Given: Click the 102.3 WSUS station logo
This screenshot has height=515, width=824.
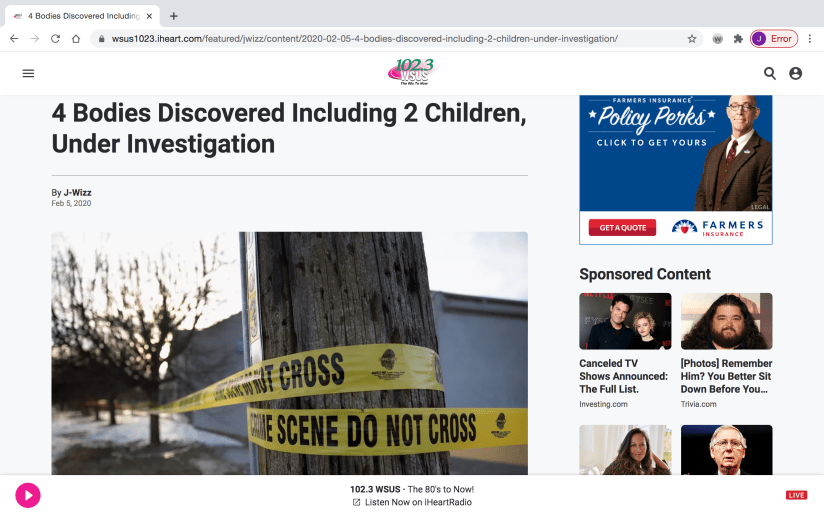Looking at the screenshot, I should pos(414,72).
